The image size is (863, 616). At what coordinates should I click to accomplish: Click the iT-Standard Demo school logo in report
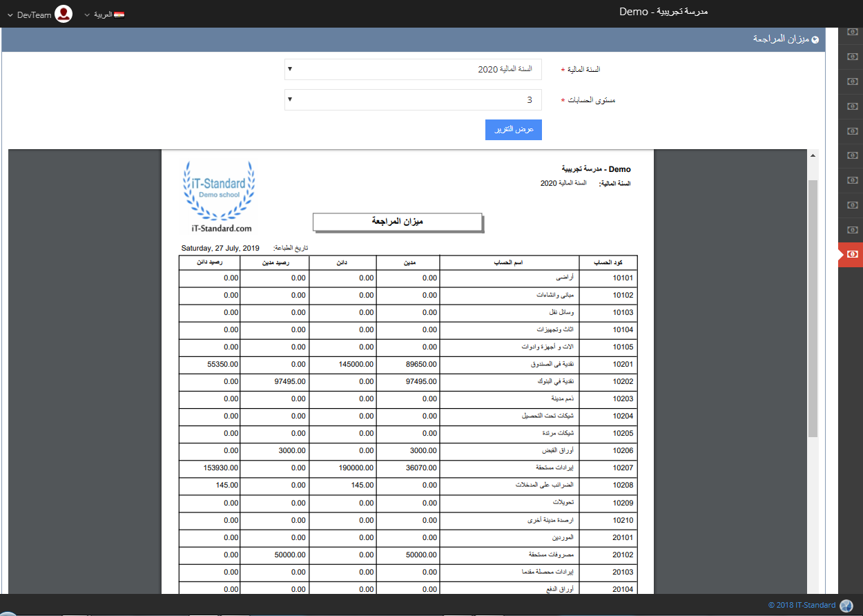(218, 197)
